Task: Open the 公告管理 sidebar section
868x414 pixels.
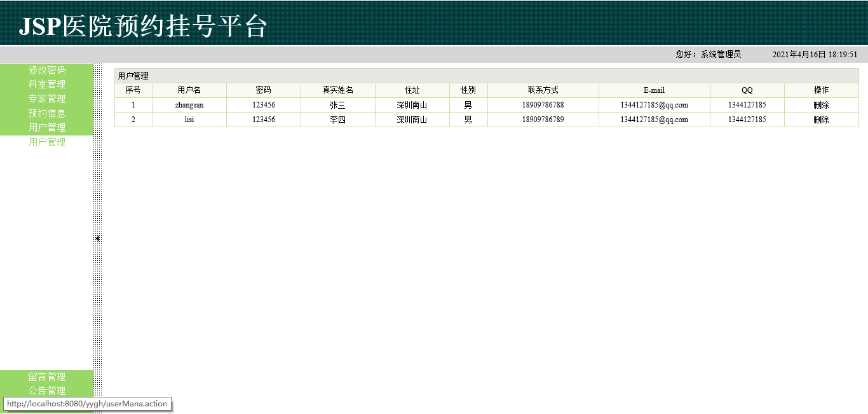Action: [47, 390]
